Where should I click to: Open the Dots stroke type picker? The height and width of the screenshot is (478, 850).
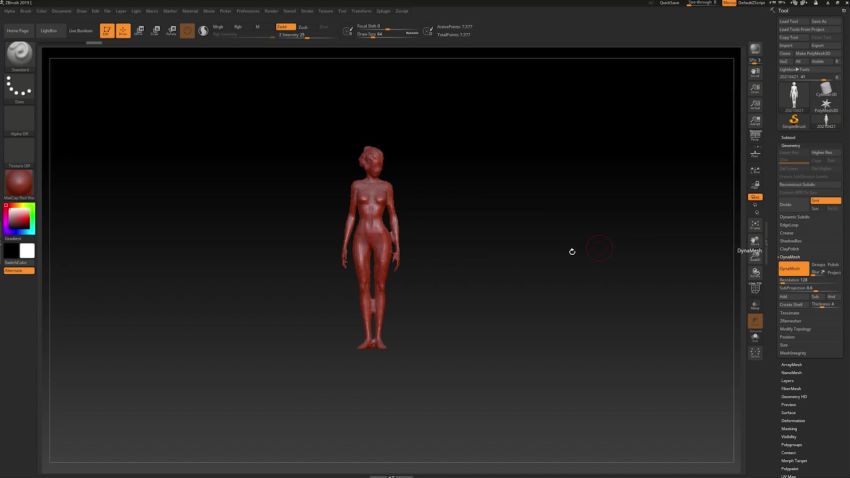pyautogui.click(x=20, y=87)
